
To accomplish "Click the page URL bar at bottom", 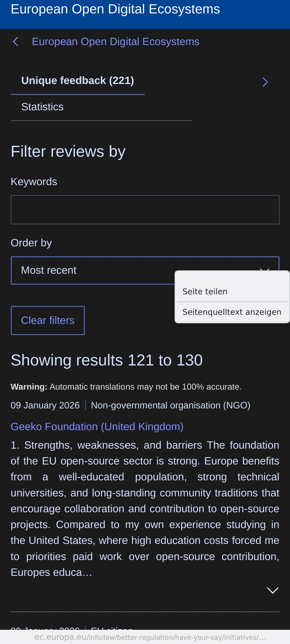I will (150, 637).
